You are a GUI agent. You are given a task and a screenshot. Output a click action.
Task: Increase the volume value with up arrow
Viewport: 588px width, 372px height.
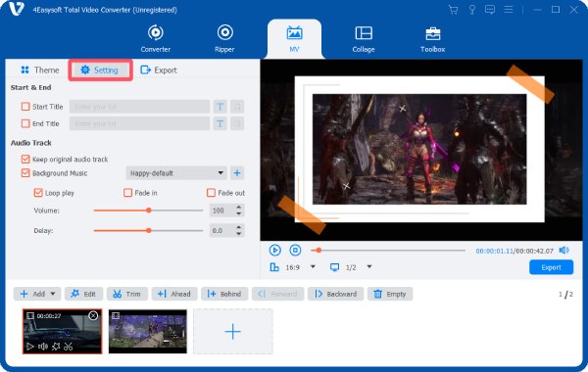(239, 208)
